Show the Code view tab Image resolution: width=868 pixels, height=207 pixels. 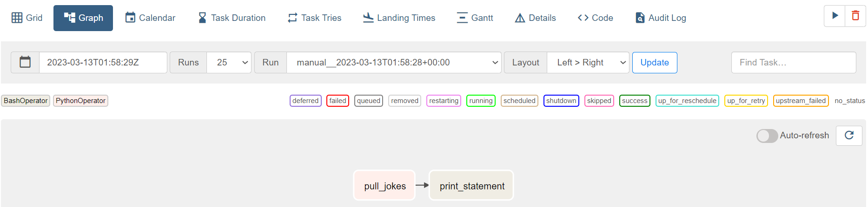(x=595, y=18)
